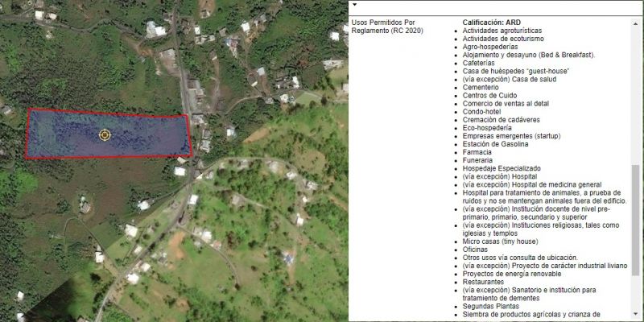Click 'Actividades agroturísticas' list entry
Viewport: 644px width, 322px height.
(x=514, y=30)
